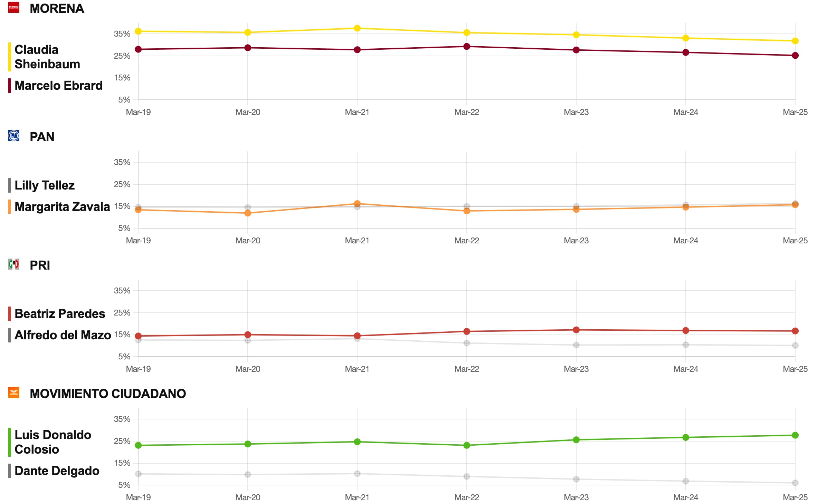Click Beatriz Paredes legend label
Image resolution: width=827 pixels, height=504 pixels.
(x=59, y=314)
